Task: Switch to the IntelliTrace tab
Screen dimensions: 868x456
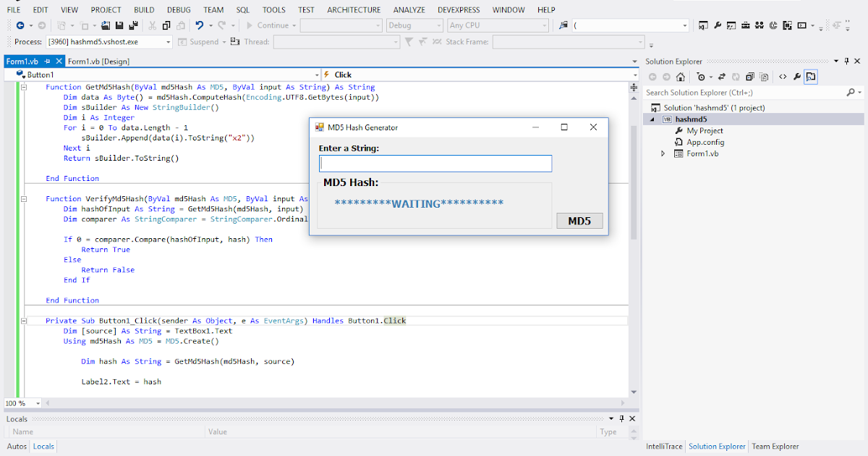Action: pos(664,447)
